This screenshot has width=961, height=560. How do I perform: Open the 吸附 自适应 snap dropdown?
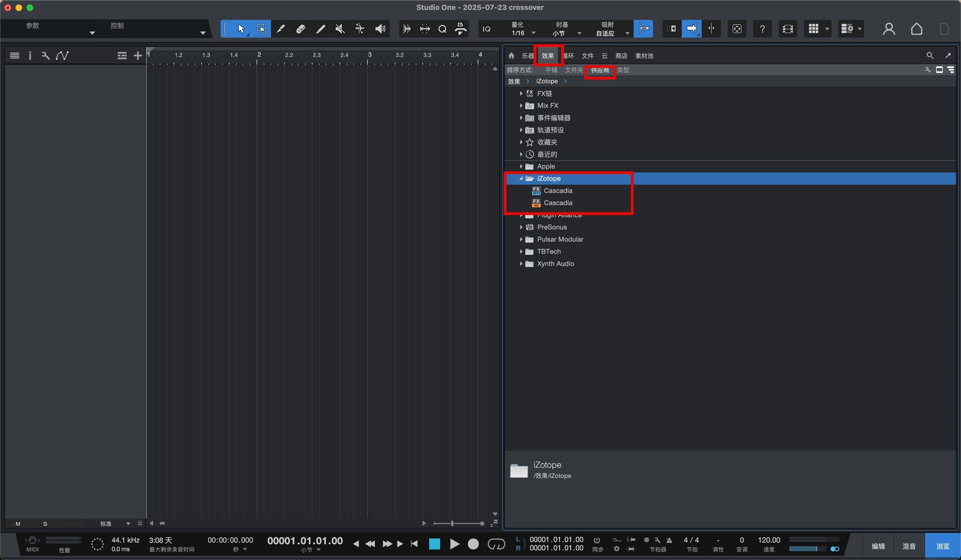(x=611, y=29)
